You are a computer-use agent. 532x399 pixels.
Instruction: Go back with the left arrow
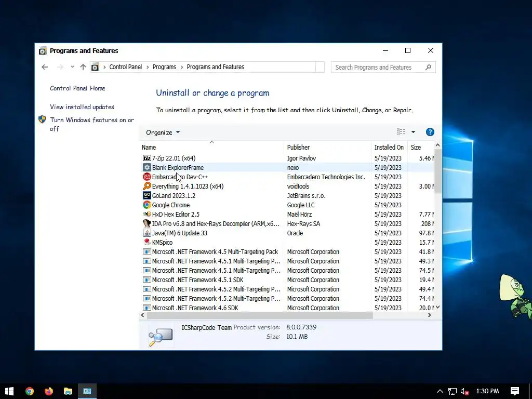45,67
